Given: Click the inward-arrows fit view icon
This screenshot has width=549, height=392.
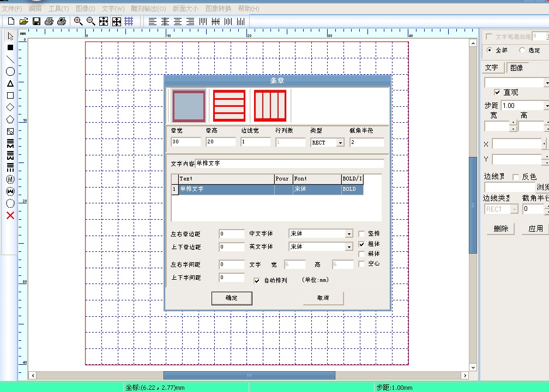Looking at the screenshot, I should point(104,22).
